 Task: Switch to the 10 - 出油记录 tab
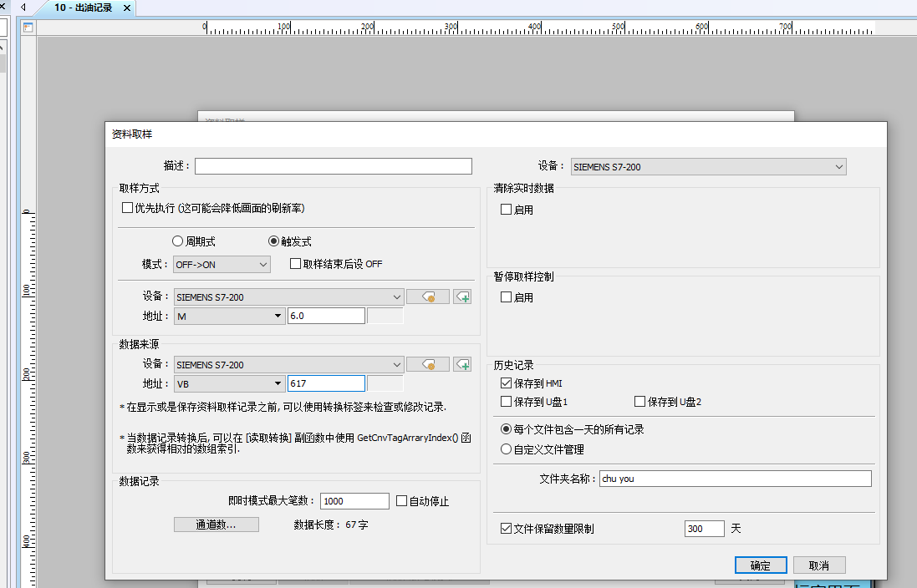tap(83, 8)
